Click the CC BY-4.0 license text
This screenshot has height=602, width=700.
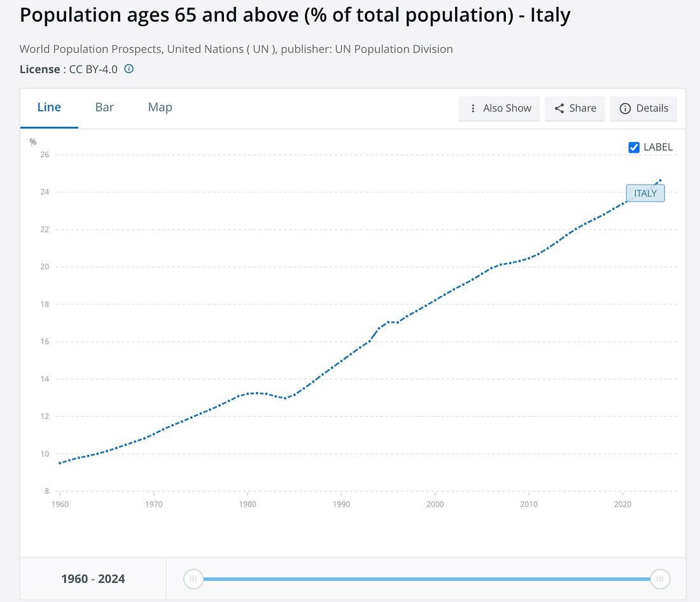93,69
